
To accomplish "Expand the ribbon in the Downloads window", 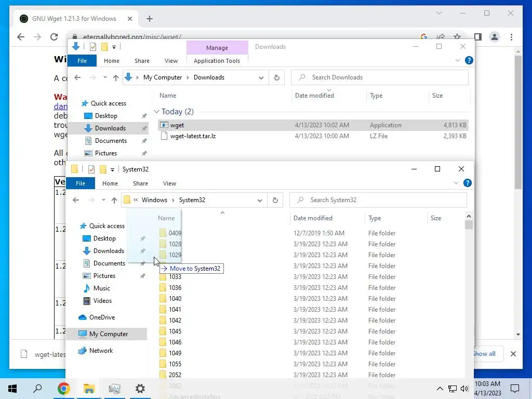I will click(457, 60).
